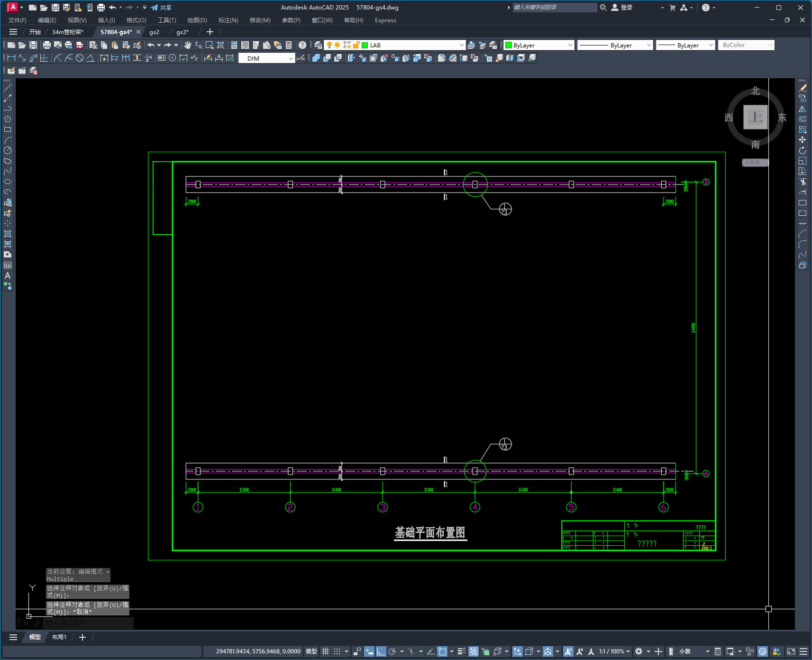Image resolution: width=812 pixels, height=660 pixels.
Task: Select the Line tool in draw toolbar
Action: [8, 88]
